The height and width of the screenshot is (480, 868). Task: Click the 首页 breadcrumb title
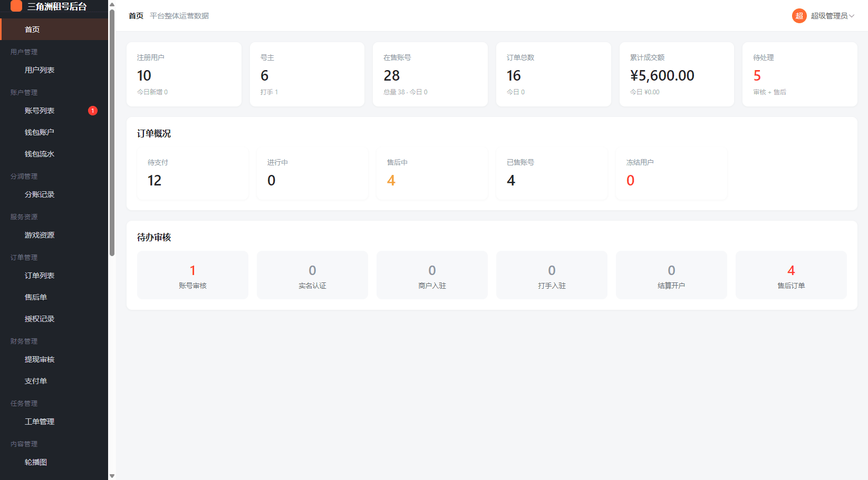pyautogui.click(x=136, y=16)
